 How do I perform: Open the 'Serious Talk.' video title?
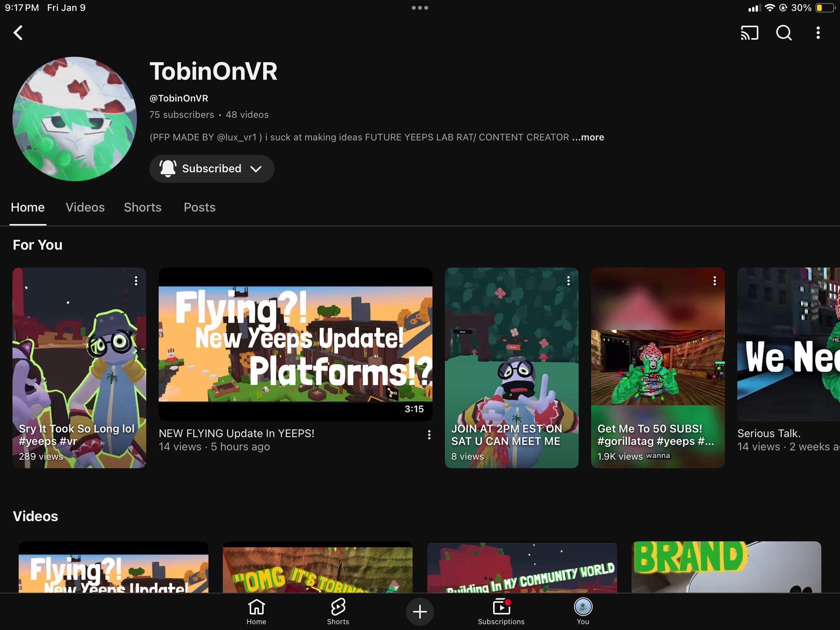pos(769,433)
